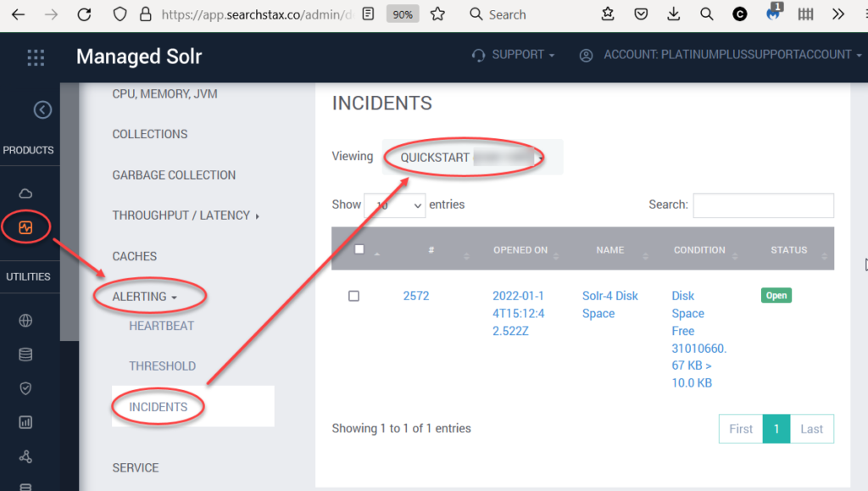Collapse the sidebar with the circled arrow
868x491 pixels.
click(42, 109)
